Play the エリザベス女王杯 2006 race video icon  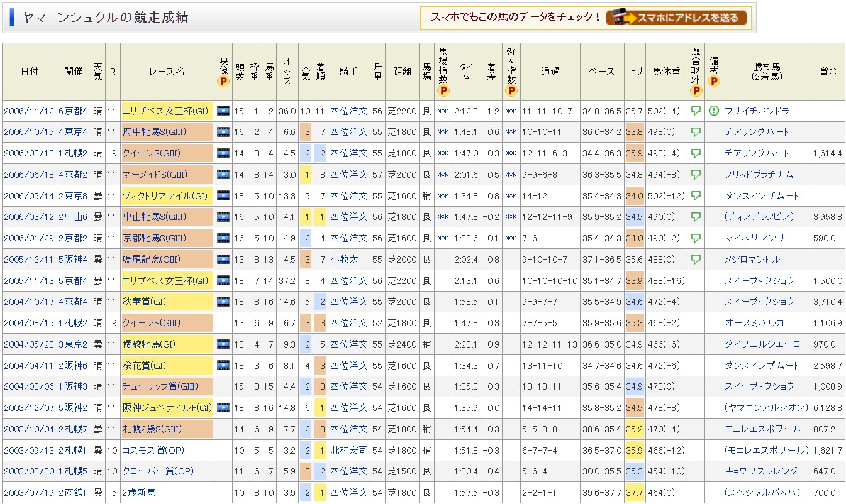tap(223, 111)
